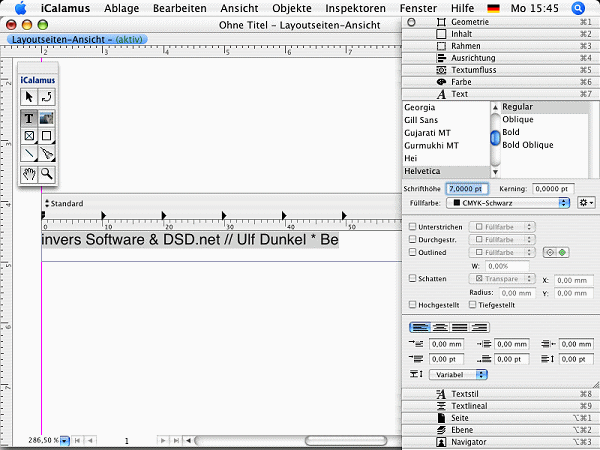The image size is (600, 450).
Task: Select Bold Oblique font style
Action: tap(545, 145)
